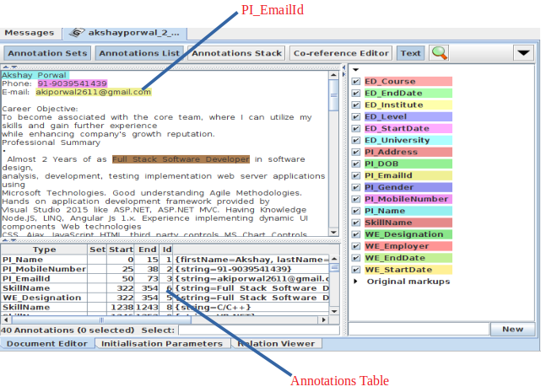Toggle the Annotation Sets view button
The image size is (546, 392).
pyautogui.click(x=47, y=53)
